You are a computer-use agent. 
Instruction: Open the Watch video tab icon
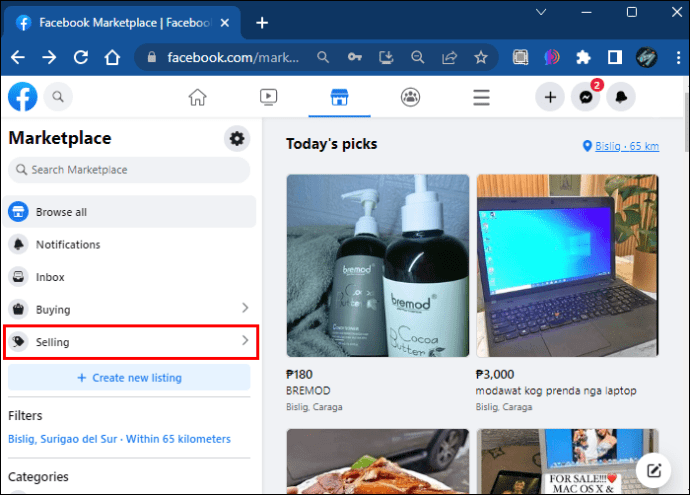tap(268, 97)
